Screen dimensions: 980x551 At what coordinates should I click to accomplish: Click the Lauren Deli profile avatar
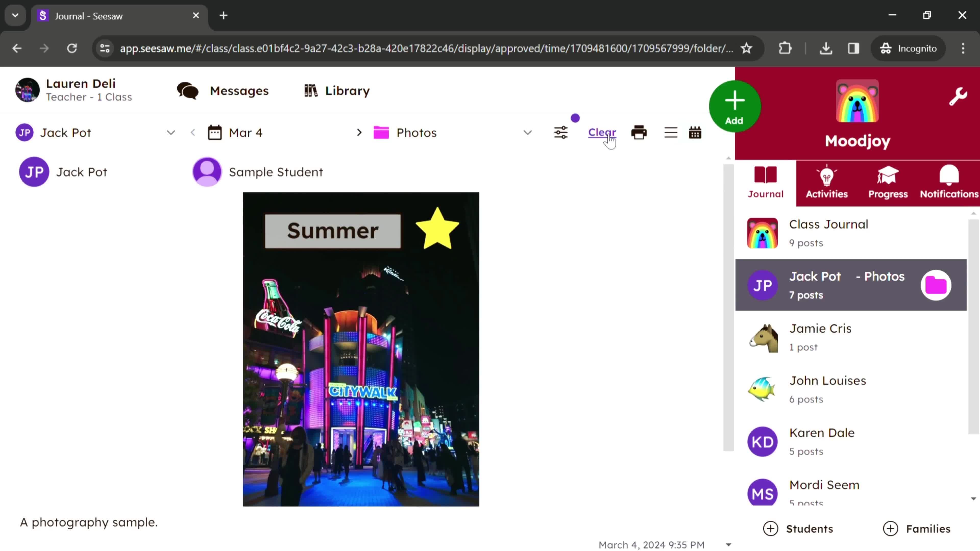tap(27, 90)
